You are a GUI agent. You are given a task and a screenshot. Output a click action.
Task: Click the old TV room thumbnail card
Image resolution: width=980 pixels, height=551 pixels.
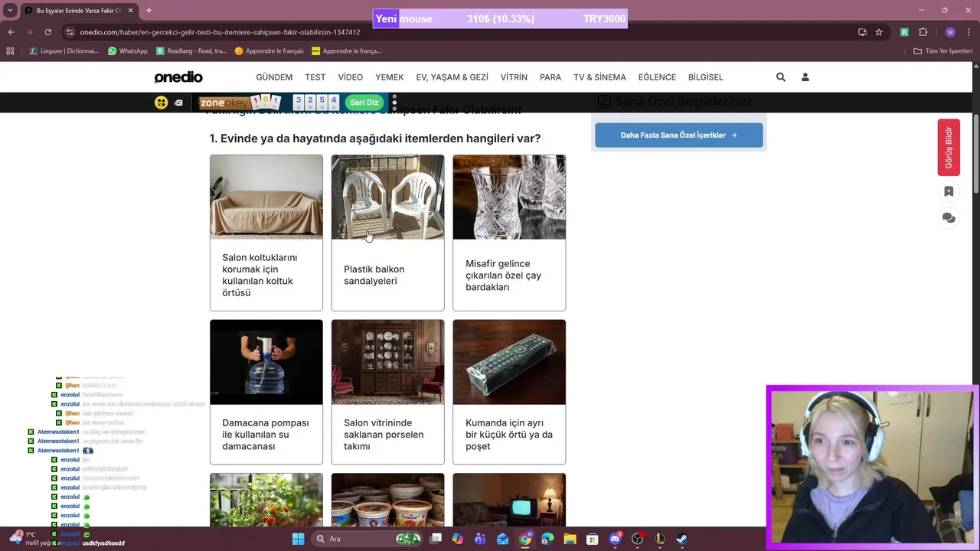pos(509,500)
